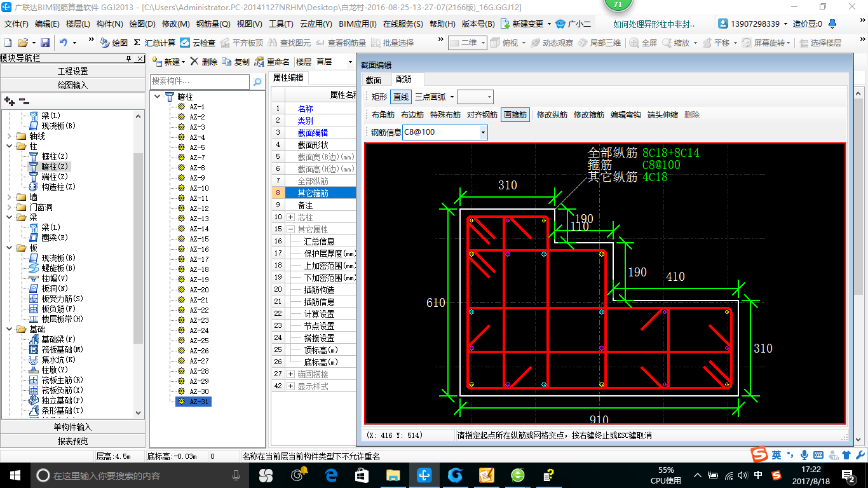Screen dimensions: 868x488
Task: Open the 二维 view mode dropdown
Action: click(x=467, y=43)
